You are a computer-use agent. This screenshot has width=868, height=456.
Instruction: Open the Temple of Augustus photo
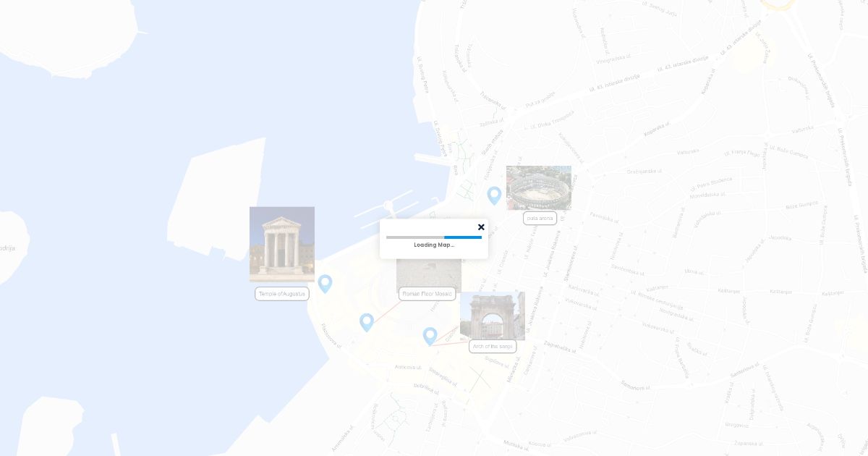click(282, 244)
